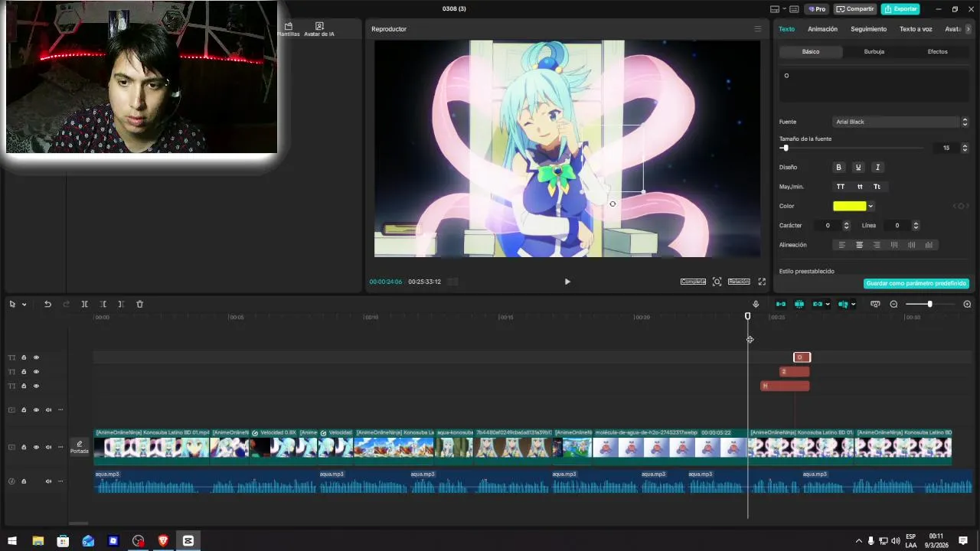Open the Avatar de IA panel
980x551 pixels.
click(x=319, y=30)
